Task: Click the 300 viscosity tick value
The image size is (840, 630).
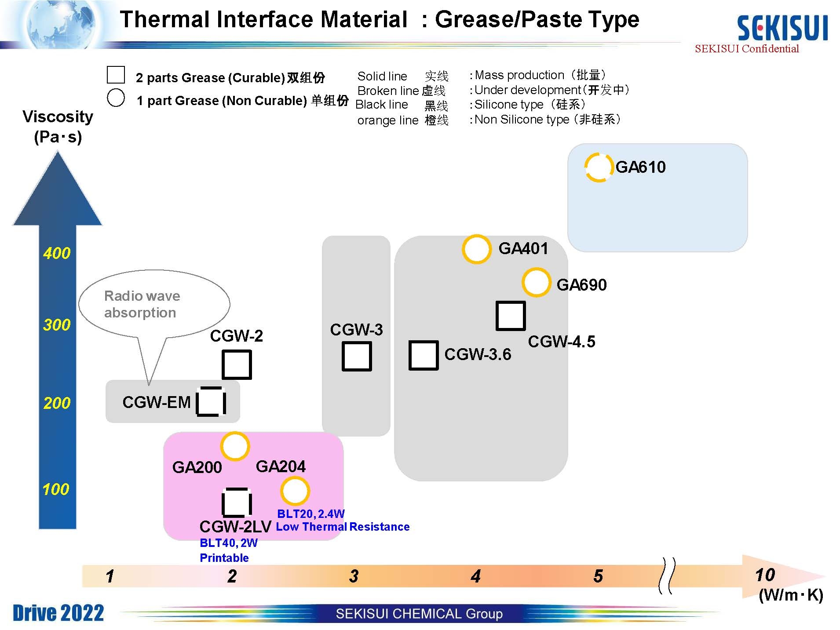Action: (57, 325)
